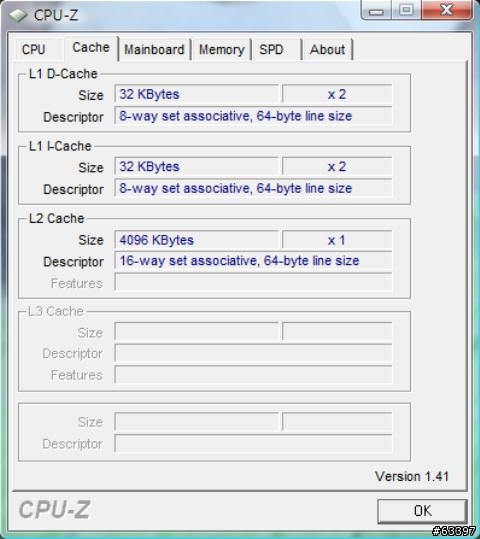Screen dimensions: 480x539
Task: Click the L2 Cache group label
Action: click(x=56, y=218)
